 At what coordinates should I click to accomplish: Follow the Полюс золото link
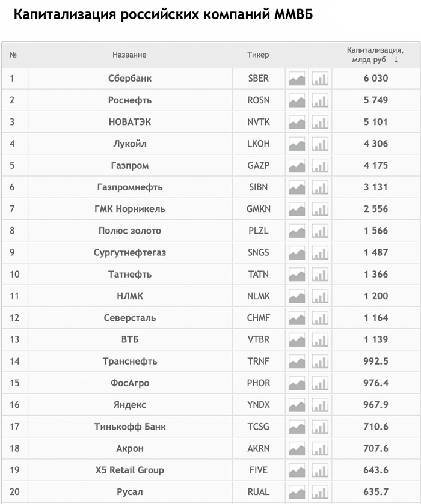point(130,231)
